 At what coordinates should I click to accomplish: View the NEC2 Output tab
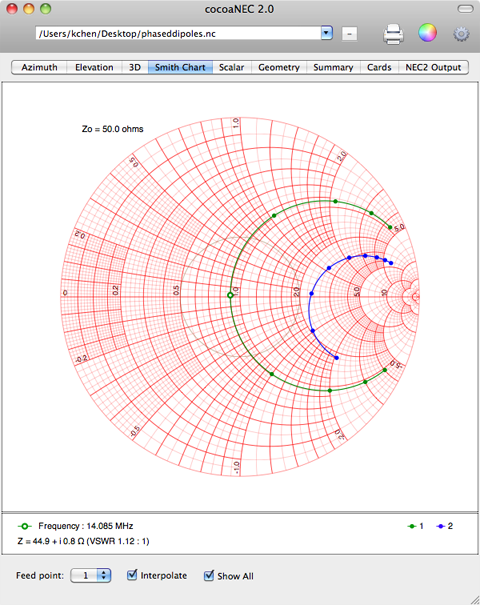(433, 67)
